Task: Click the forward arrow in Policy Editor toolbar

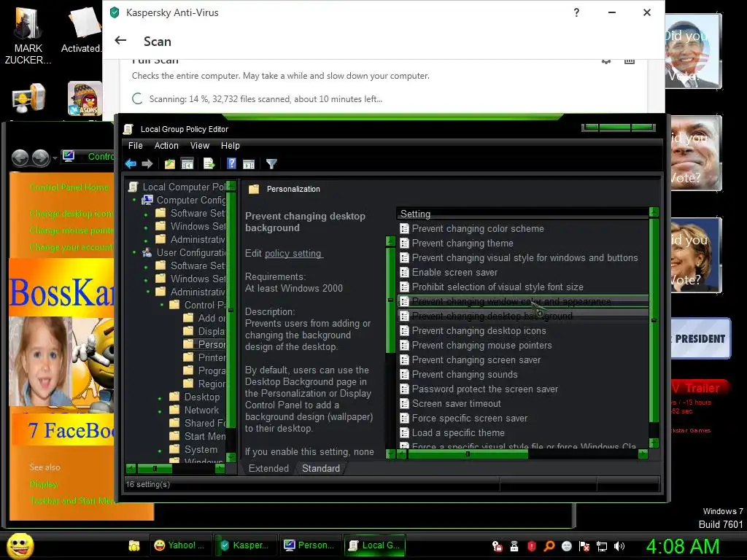Action: (147, 164)
